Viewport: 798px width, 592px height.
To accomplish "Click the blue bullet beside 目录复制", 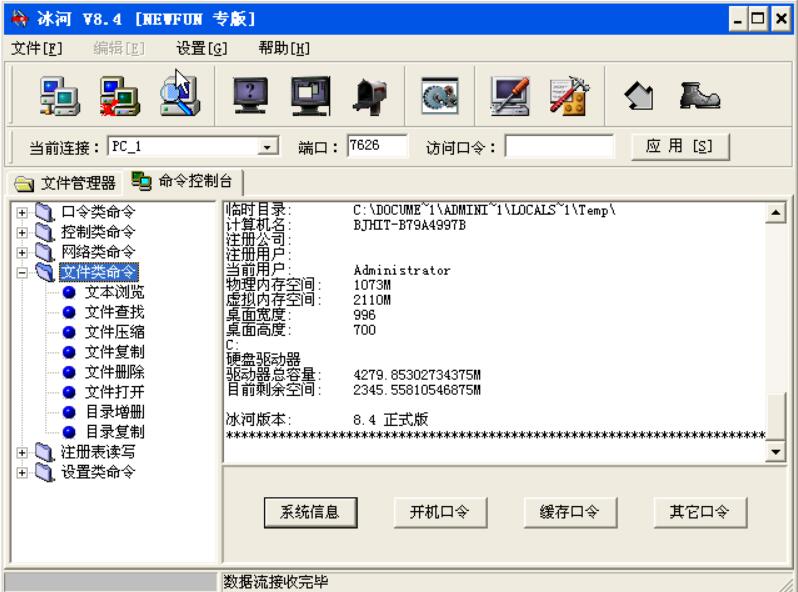I will [69, 432].
